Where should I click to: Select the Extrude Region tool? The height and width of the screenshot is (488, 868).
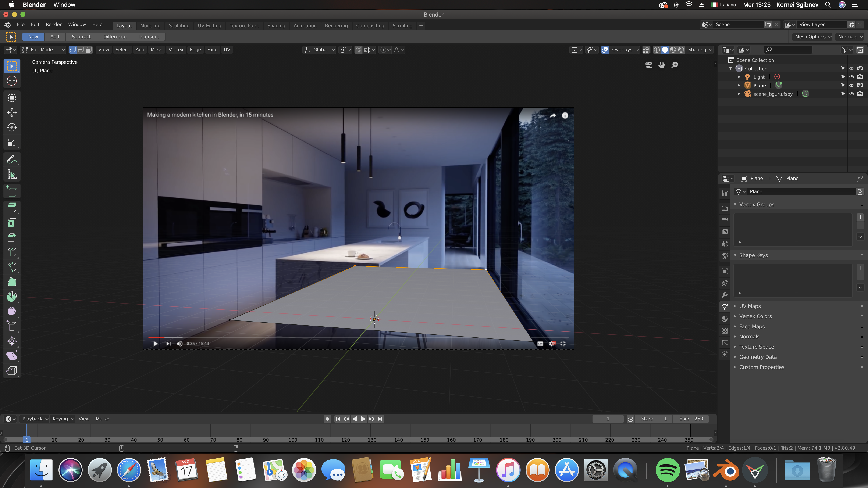(x=12, y=208)
